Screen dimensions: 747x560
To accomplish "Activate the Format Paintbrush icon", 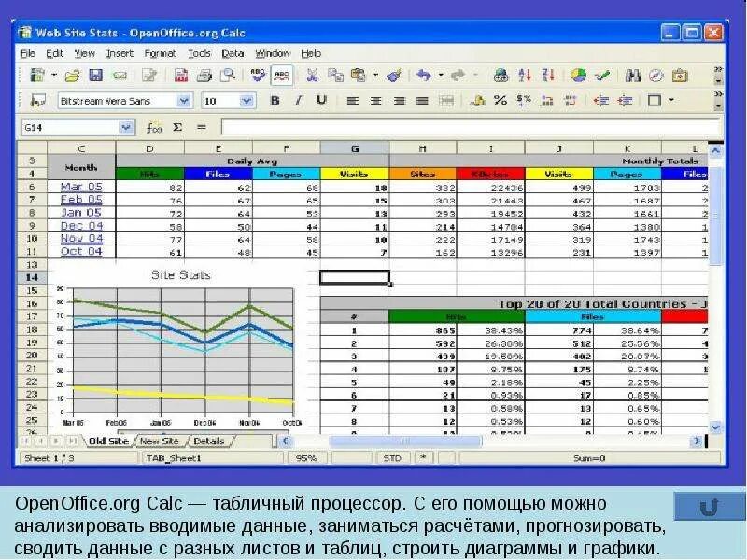I will [393, 76].
